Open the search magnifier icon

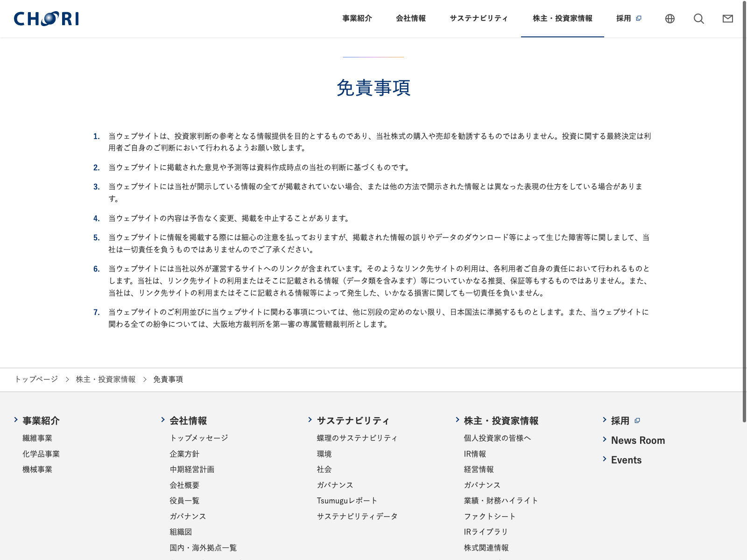tap(699, 19)
